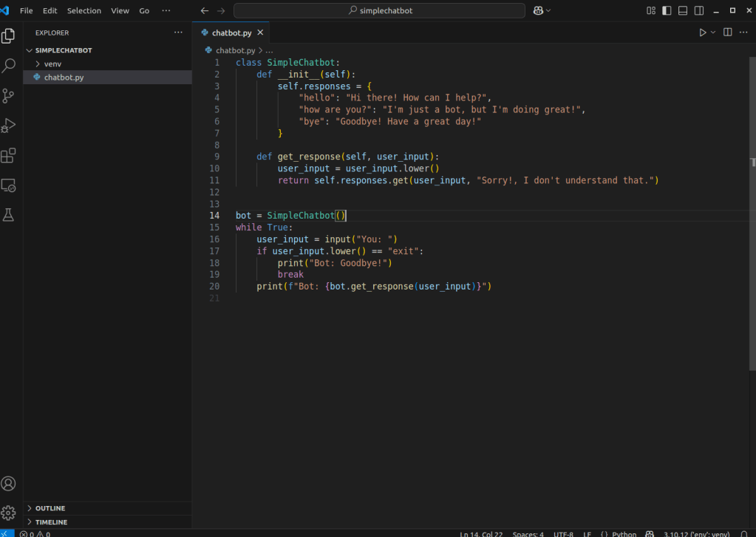Open the Source Control view
This screenshot has height=537, width=756.
[9, 96]
